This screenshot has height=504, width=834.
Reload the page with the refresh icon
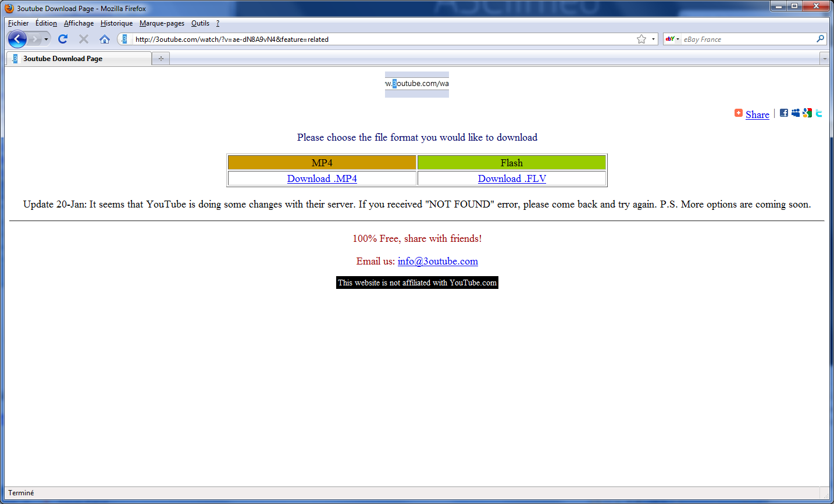point(63,39)
